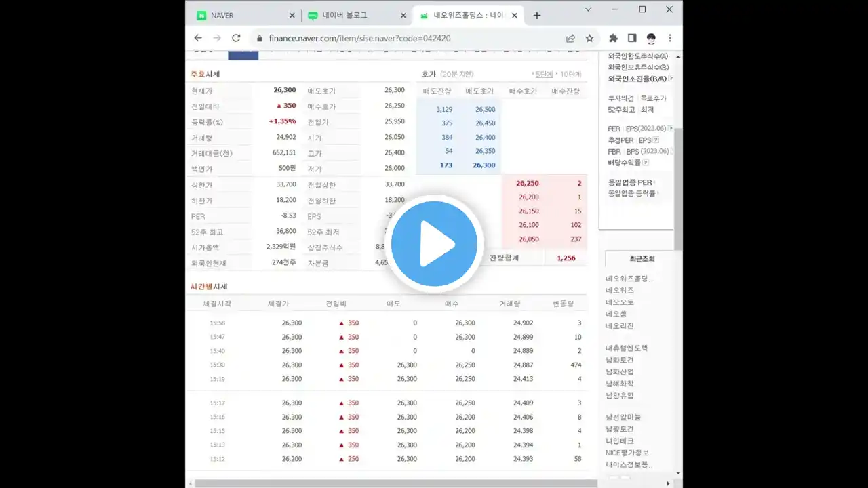Image resolution: width=868 pixels, height=488 pixels.
Task: Click the 변동량 value 474
Action: tap(576, 365)
